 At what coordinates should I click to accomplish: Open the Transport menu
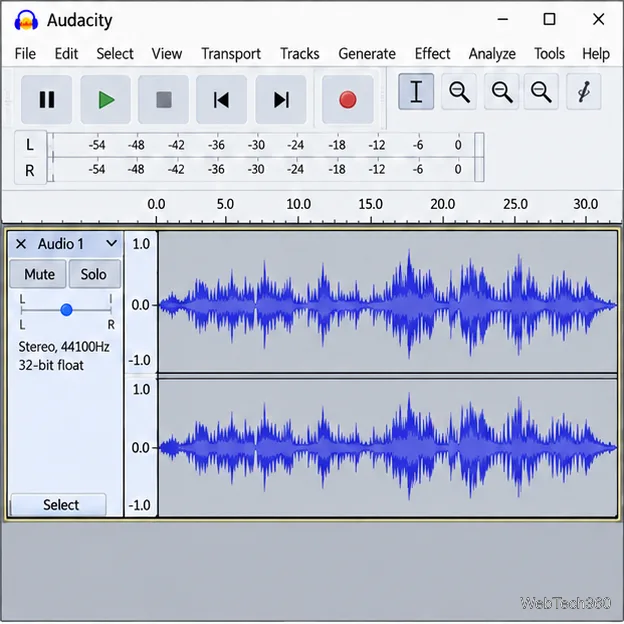click(231, 54)
